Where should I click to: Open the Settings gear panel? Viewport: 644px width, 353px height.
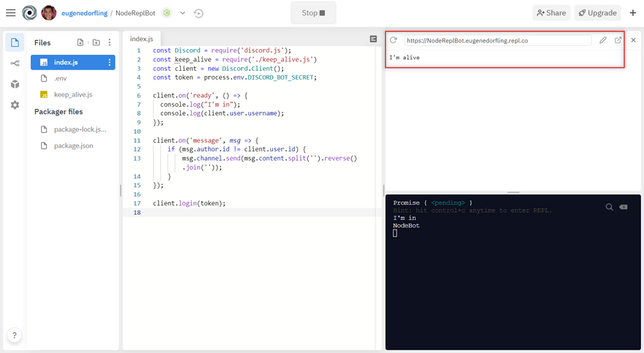tap(15, 105)
